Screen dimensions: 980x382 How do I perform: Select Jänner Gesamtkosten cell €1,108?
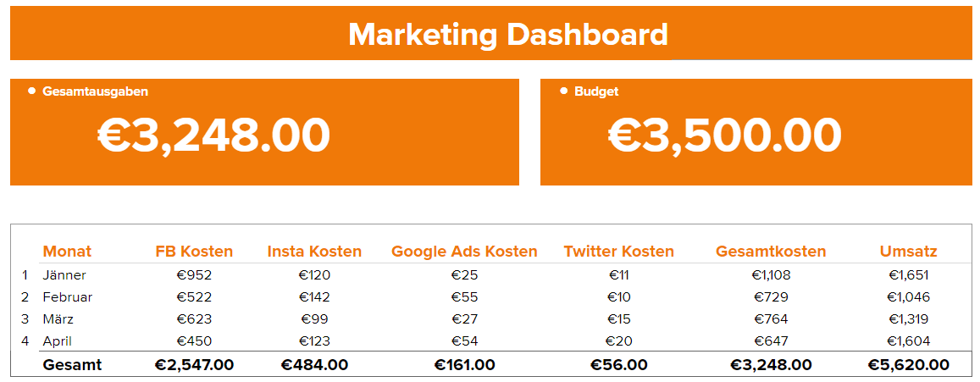[771, 275]
